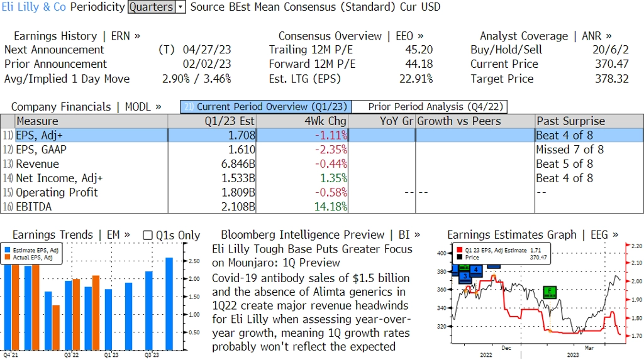Click the Buy/Hold/Sell value 20/6/2
Screen dimensions: 644x360
click(610, 50)
